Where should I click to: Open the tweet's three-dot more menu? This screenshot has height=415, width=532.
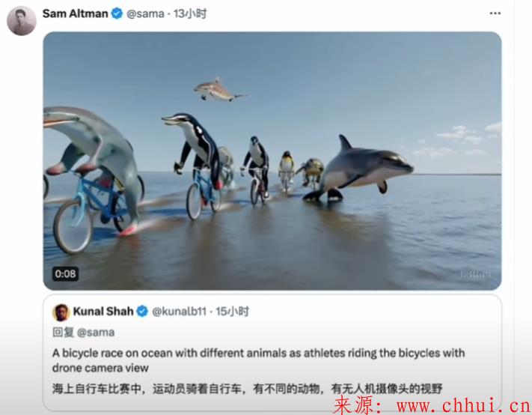[495, 13]
